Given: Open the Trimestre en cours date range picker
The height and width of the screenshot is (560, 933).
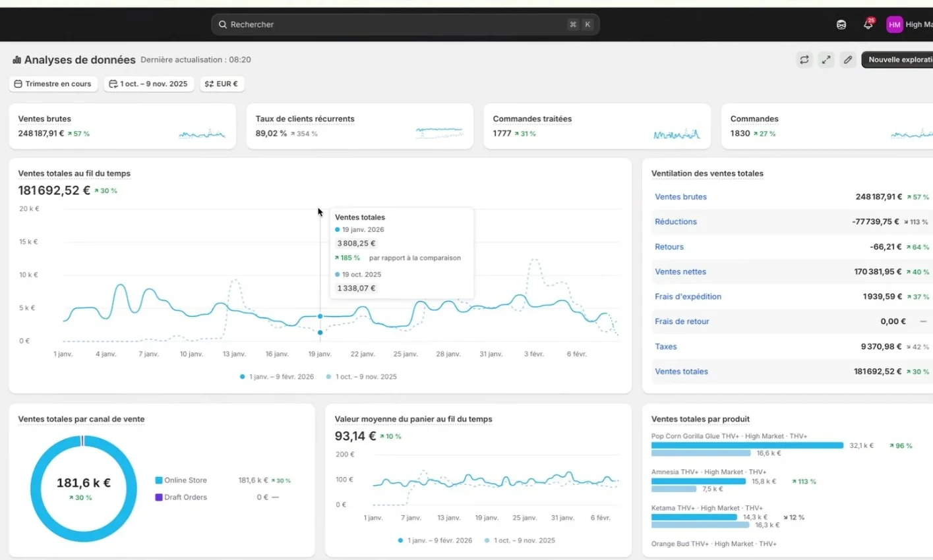Looking at the screenshot, I should pos(53,84).
